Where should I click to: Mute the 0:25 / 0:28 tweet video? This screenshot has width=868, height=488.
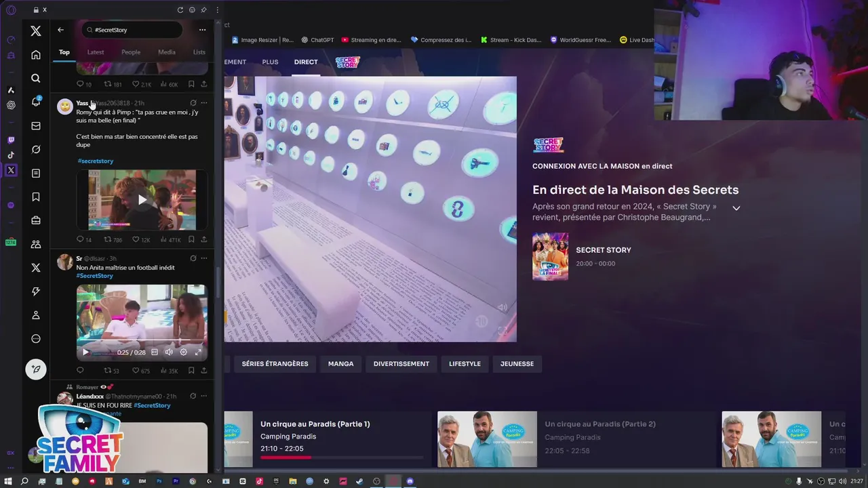[169, 352]
